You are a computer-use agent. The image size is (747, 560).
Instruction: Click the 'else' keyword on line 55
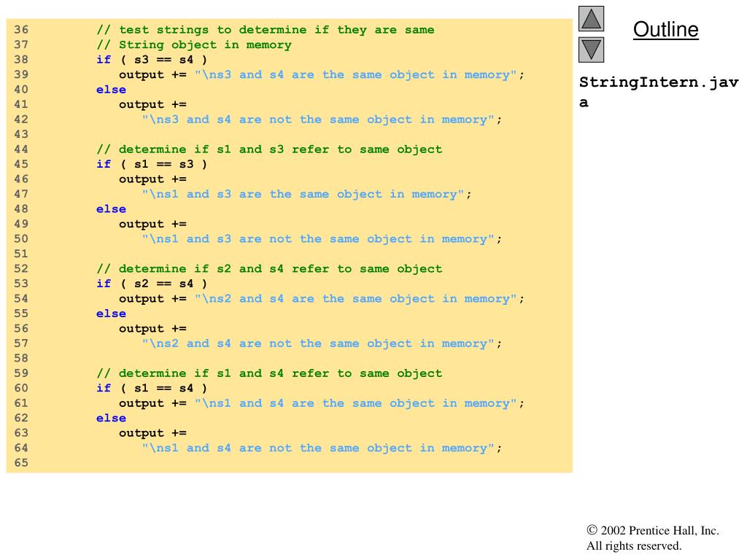111,314
